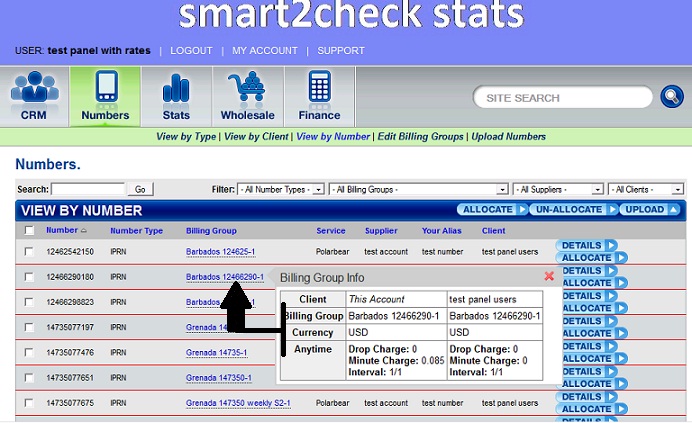The width and height of the screenshot is (692, 423).
Task: Click the ALLOCATE button in the header bar
Action: (492, 209)
